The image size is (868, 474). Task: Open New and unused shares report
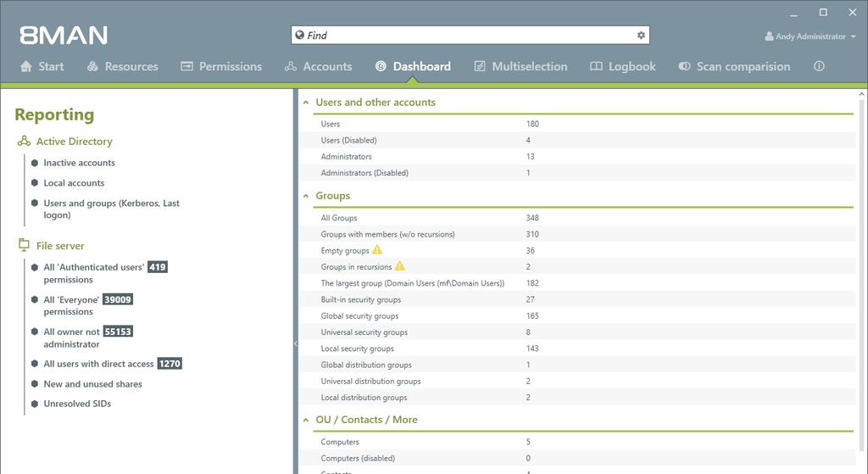pyautogui.click(x=92, y=384)
